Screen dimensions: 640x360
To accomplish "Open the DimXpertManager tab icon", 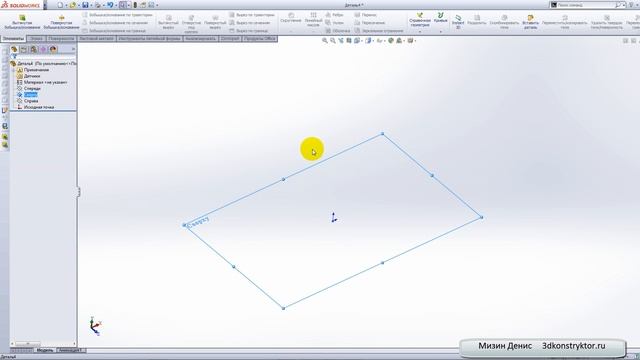I will [43, 49].
